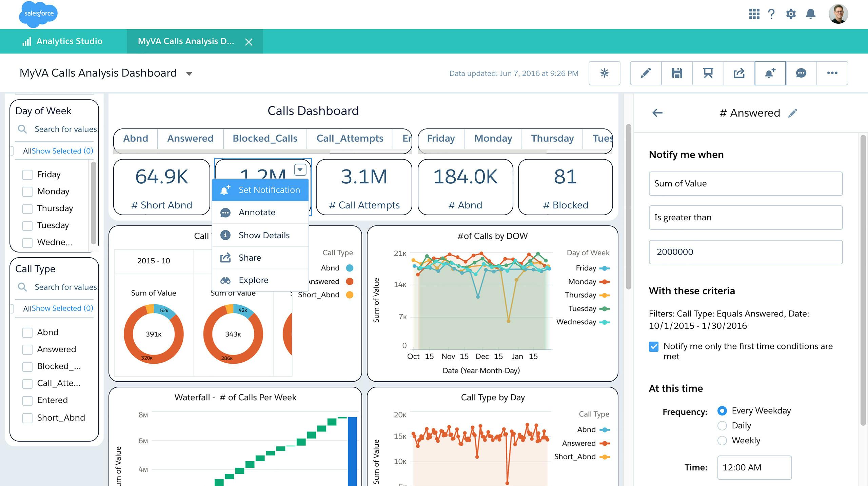Screen dimensions: 868x486
Task: Edit the dashboard with the pencil icon
Action: tap(646, 73)
